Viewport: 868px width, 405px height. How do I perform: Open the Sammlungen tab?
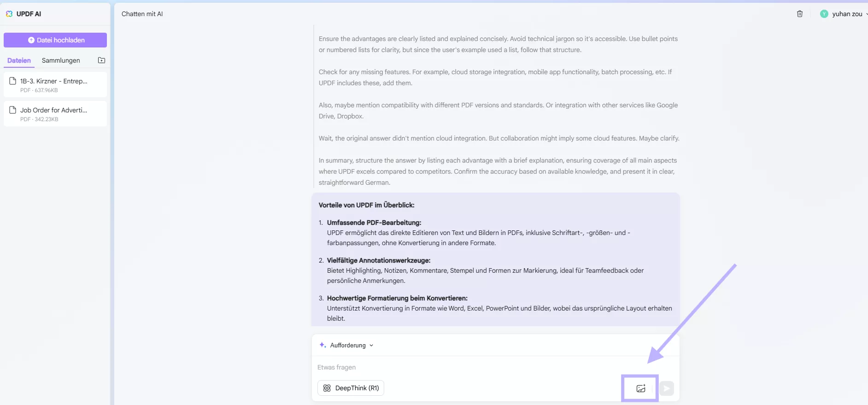pos(61,60)
